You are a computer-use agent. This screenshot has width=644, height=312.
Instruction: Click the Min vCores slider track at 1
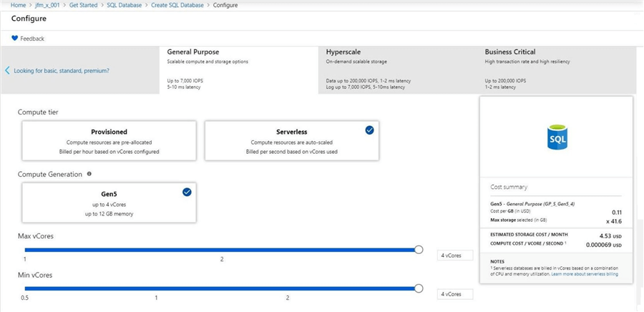click(x=156, y=288)
